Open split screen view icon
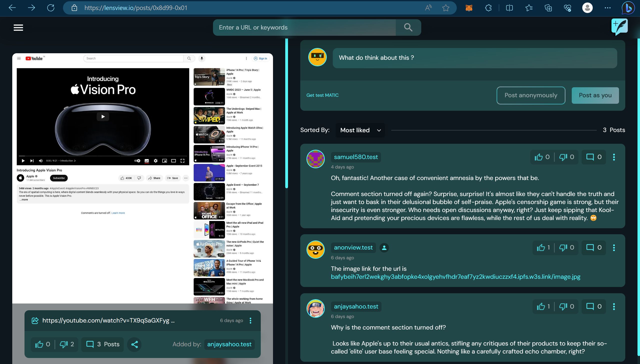Image resolution: width=640 pixels, height=364 pixels. (509, 8)
